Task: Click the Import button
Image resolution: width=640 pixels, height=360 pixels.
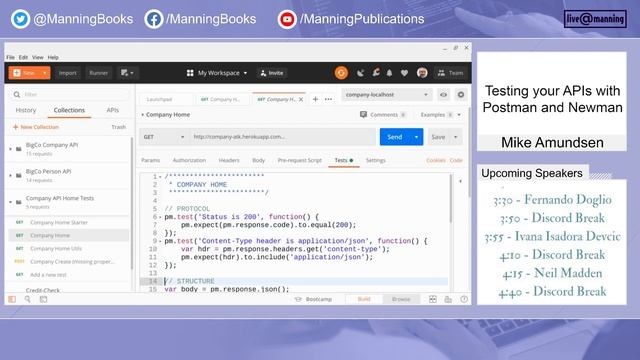Action: (68, 73)
